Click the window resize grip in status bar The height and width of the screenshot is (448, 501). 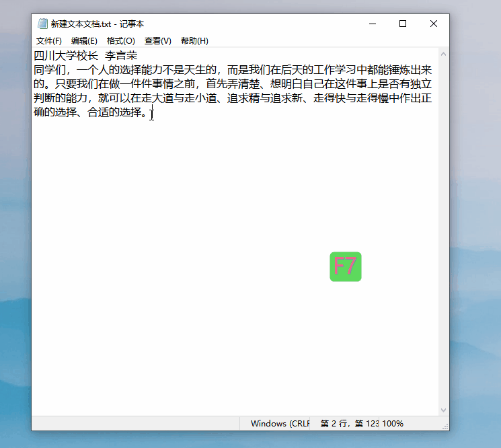445,426
